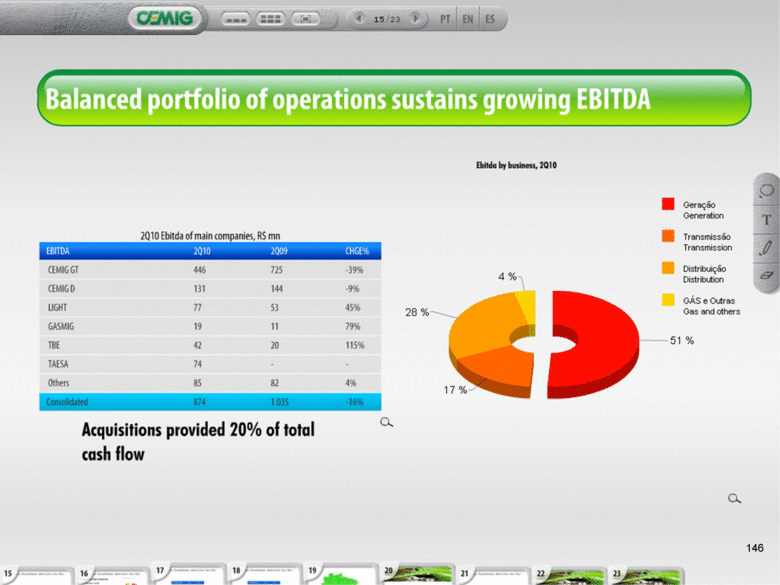
Task: Click consolidated 874 value
Action: pos(199,402)
